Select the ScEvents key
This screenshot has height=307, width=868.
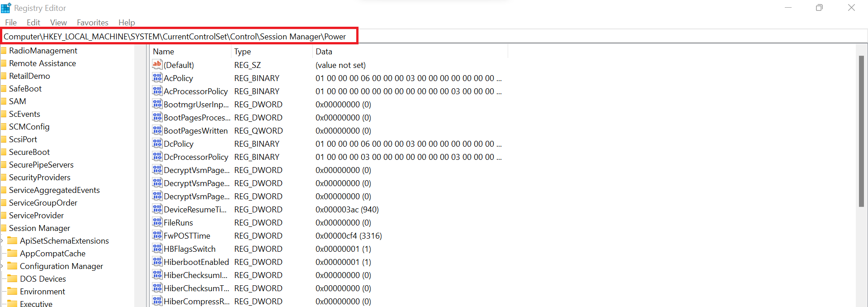click(24, 114)
